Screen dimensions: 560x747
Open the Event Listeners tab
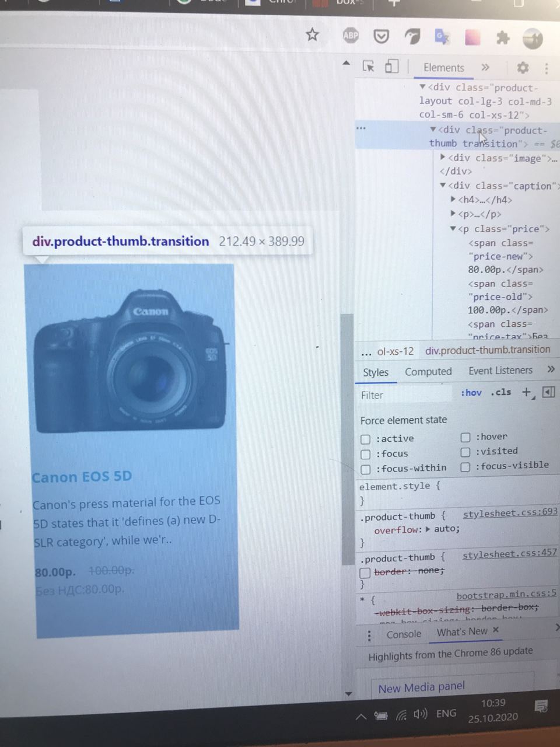(501, 370)
